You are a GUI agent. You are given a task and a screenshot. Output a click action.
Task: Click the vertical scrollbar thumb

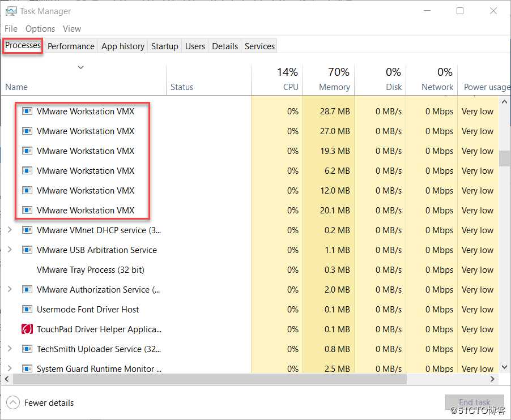[x=504, y=158]
